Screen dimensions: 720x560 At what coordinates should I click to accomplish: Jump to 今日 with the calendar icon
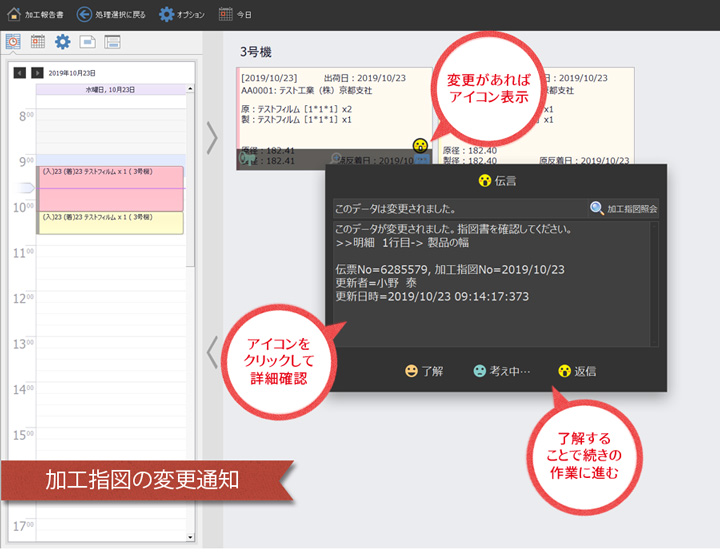226,14
